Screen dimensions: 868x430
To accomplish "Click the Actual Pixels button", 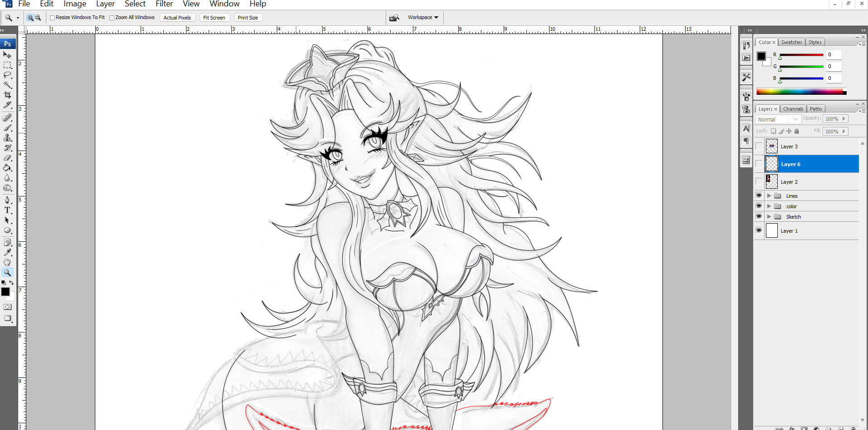I will click(177, 18).
